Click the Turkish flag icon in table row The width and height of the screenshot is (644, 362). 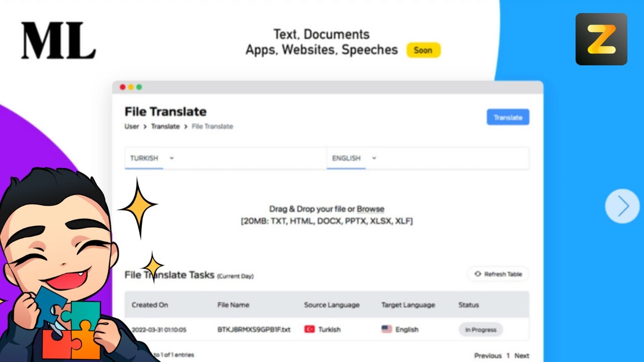point(309,329)
